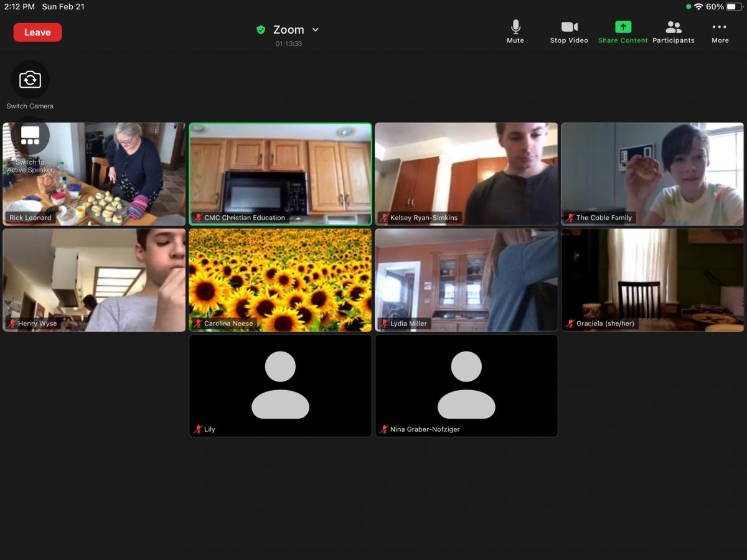Tap muted mic icon beside Carolina Neese
747x560 pixels.
[198, 324]
